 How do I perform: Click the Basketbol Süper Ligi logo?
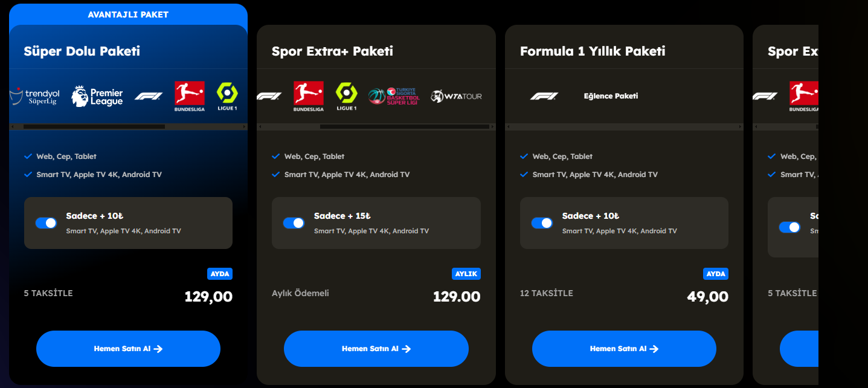394,96
